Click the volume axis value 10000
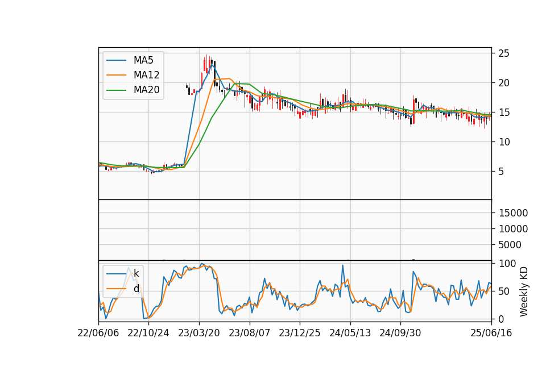 (x=513, y=229)
